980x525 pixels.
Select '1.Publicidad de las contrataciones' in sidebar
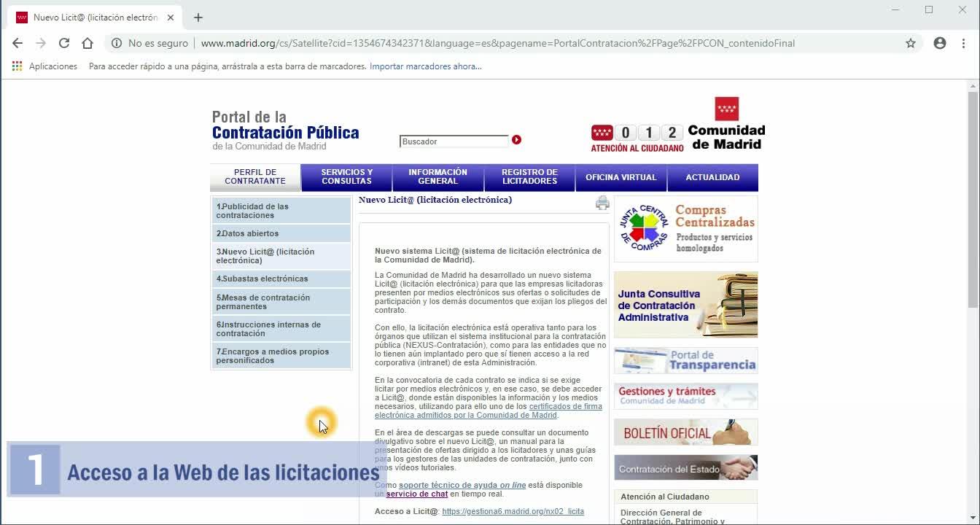[281, 211]
